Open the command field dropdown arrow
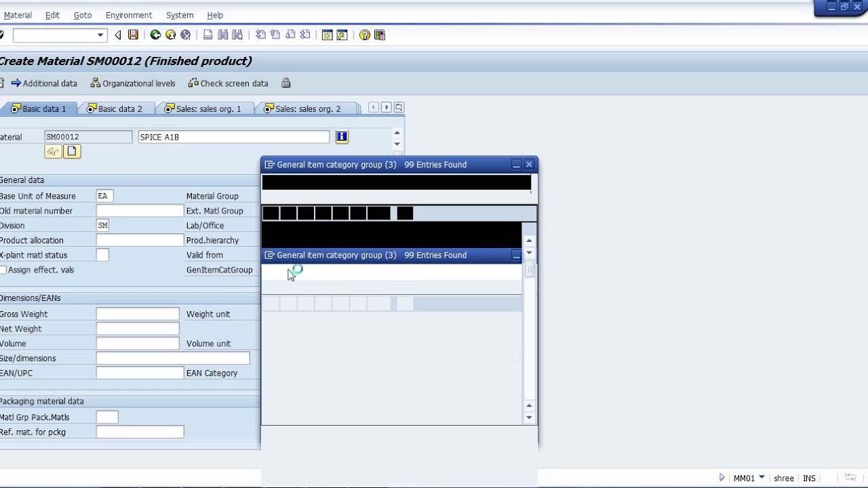This screenshot has width=868, height=488. pos(100,35)
